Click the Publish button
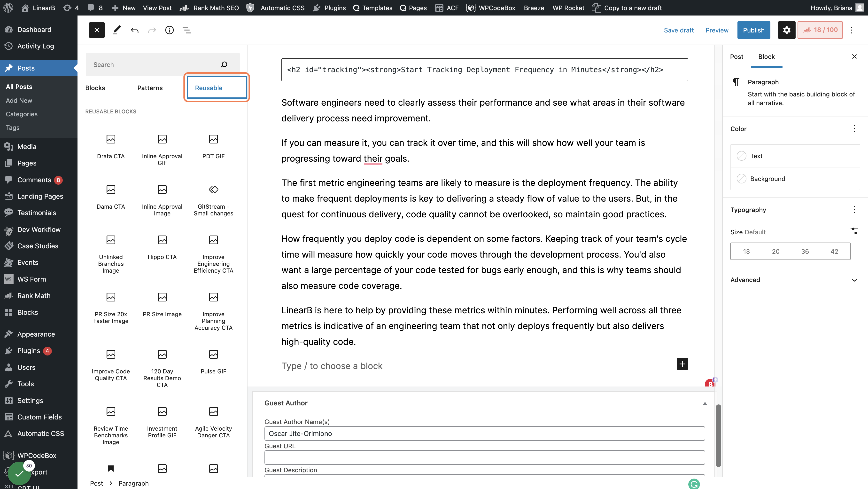 click(x=753, y=30)
